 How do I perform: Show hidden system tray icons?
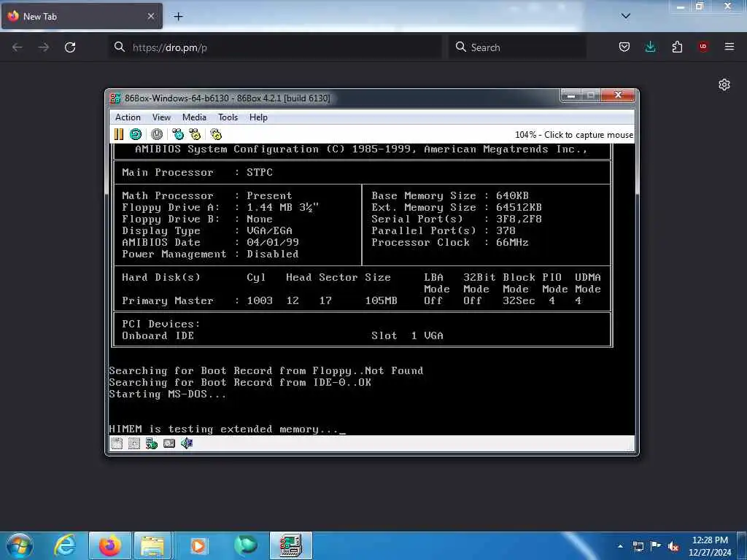coord(620,546)
